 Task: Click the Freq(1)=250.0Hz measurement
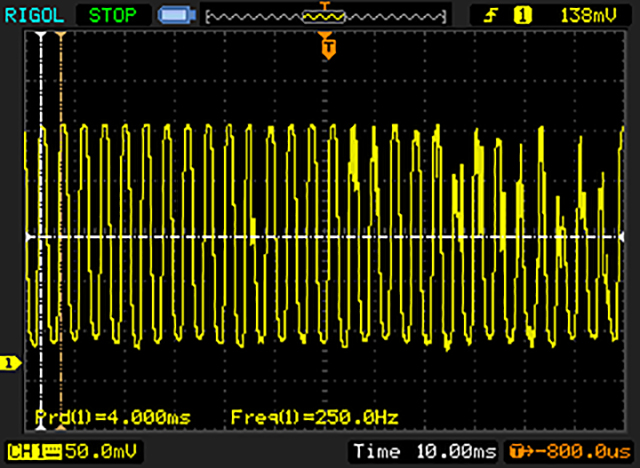pyautogui.click(x=314, y=417)
